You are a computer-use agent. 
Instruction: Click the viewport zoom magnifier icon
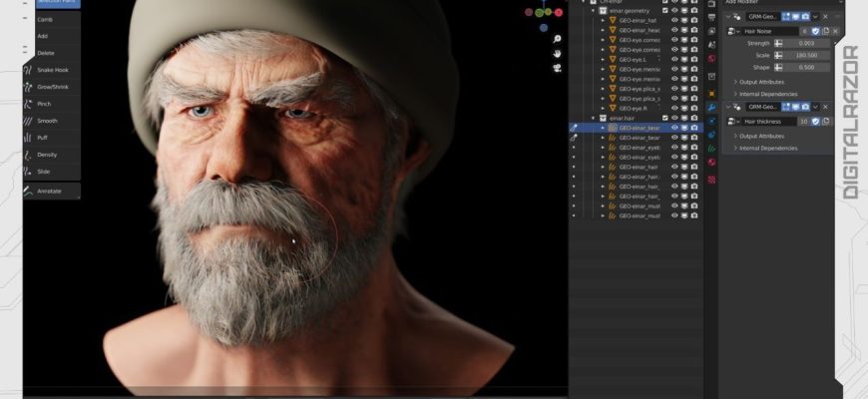click(x=557, y=39)
